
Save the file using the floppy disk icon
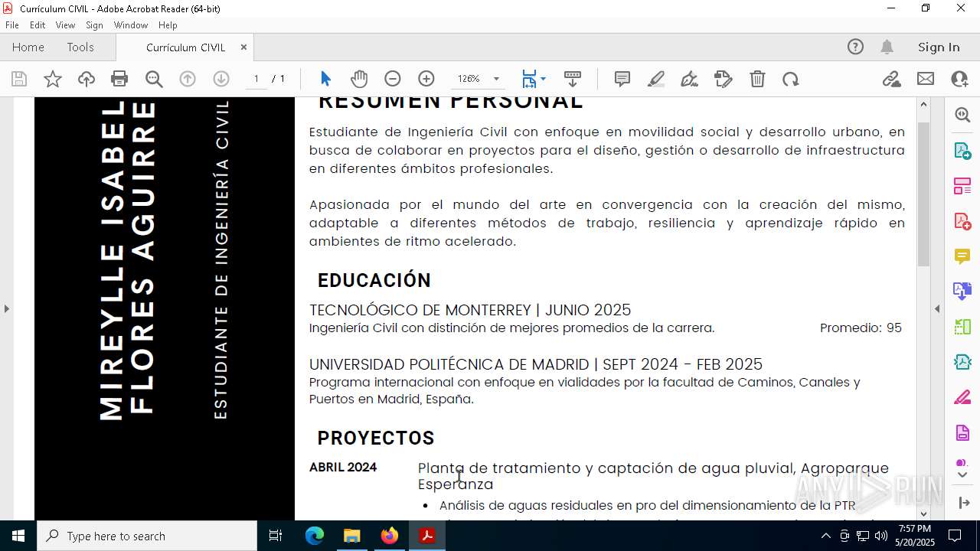19,79
